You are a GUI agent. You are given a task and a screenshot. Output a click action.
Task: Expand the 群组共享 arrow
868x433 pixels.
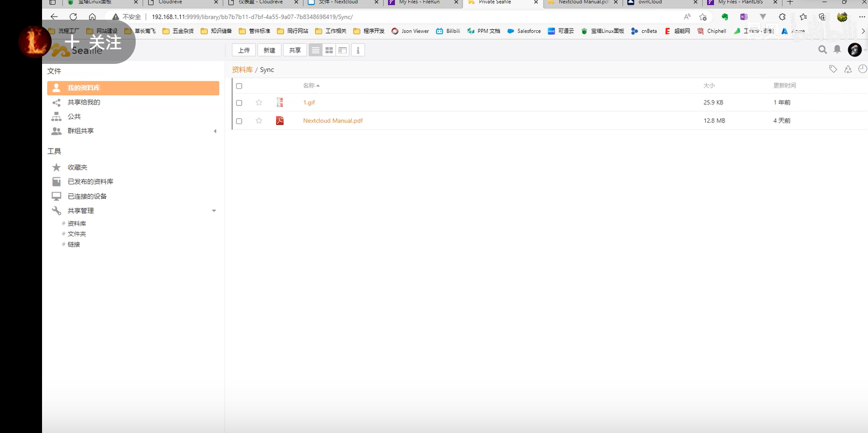(x=215, y=131)
